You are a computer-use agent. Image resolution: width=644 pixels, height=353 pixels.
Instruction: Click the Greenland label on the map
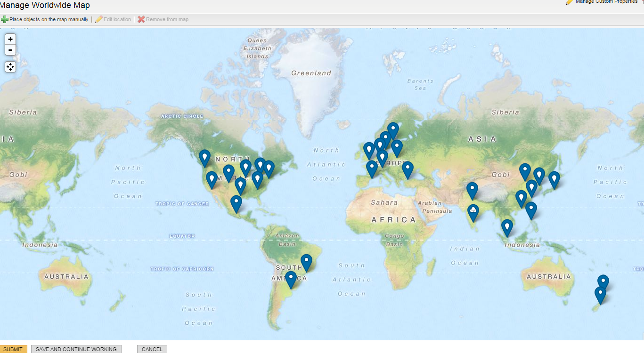tap(311, 73)
